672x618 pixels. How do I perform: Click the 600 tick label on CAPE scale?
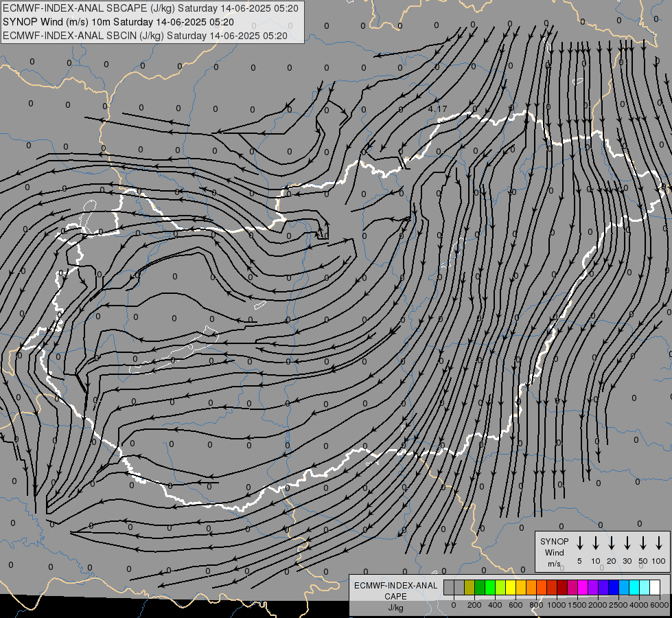coord(515,605)
